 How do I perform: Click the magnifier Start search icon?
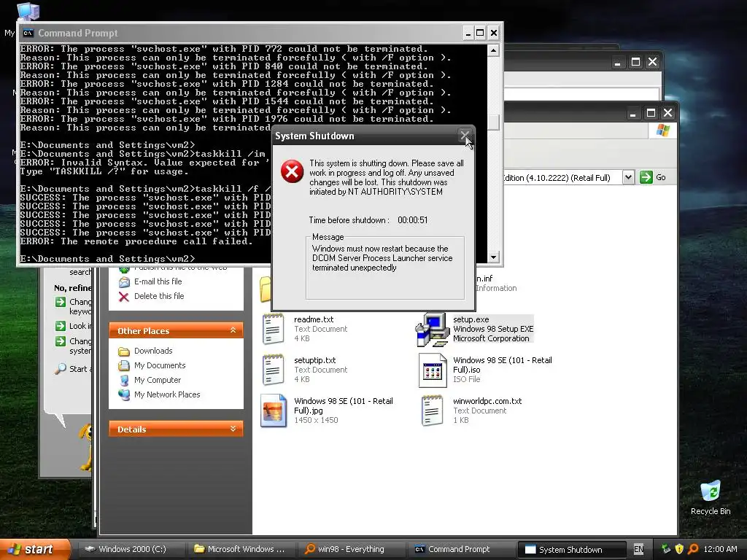tap(60, 368)
